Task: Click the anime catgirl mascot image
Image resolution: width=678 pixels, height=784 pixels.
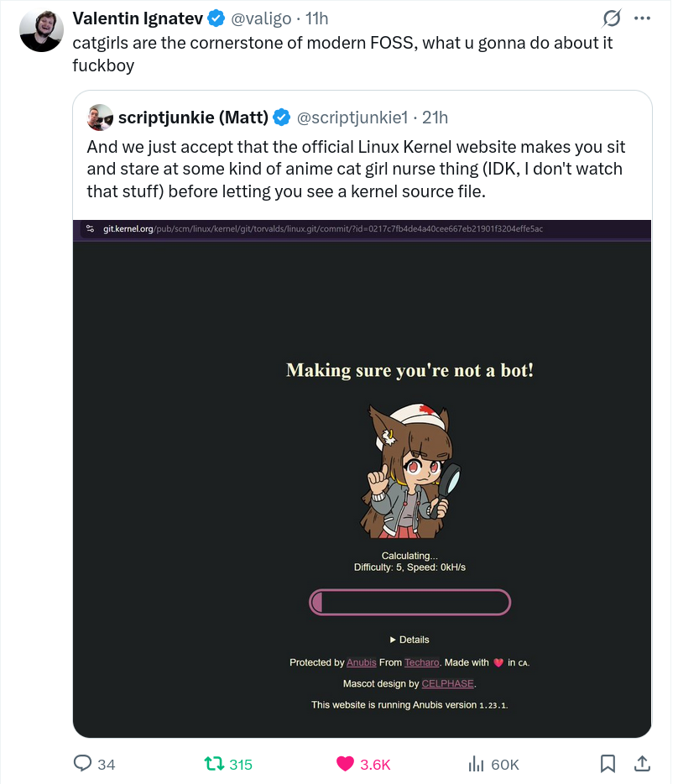Action: click(x=409, y=469)
